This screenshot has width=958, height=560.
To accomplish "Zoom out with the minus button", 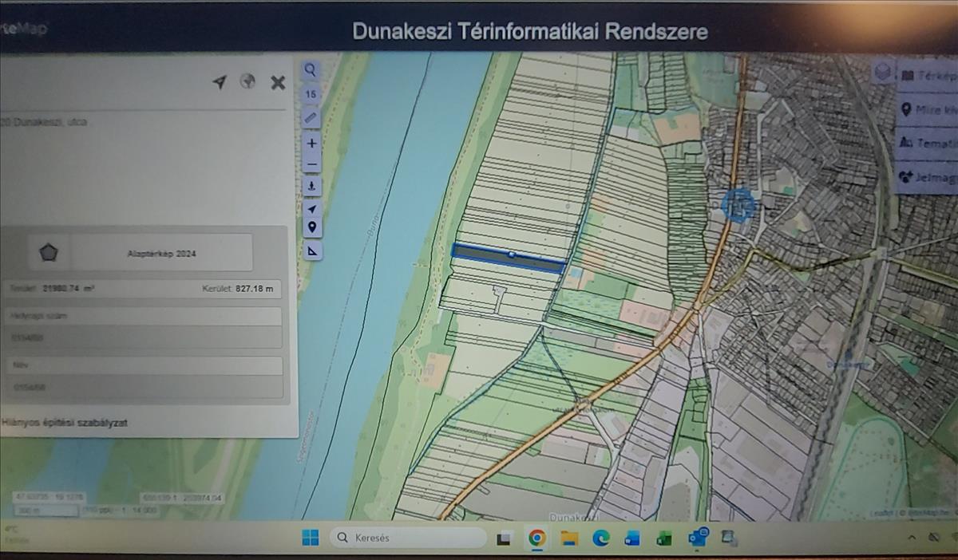I will pyautogui.click(x=311, y=165).
